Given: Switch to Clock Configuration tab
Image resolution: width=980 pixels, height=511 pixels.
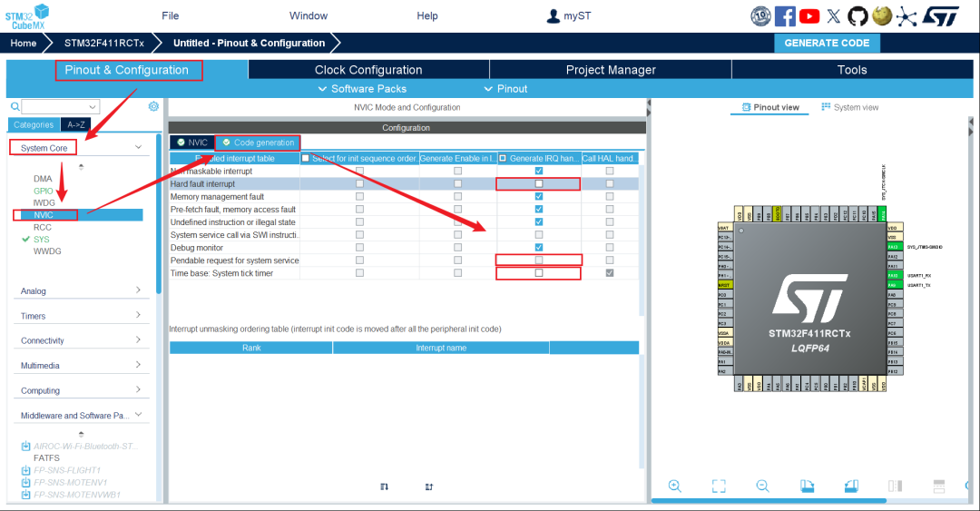Looking at the screenshot, I should 368,70.
